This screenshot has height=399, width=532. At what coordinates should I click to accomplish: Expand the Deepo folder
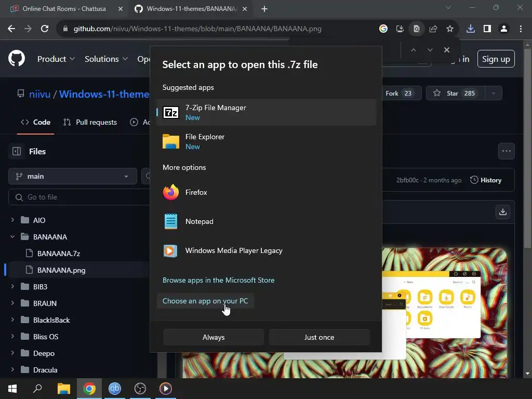(12, 353)
